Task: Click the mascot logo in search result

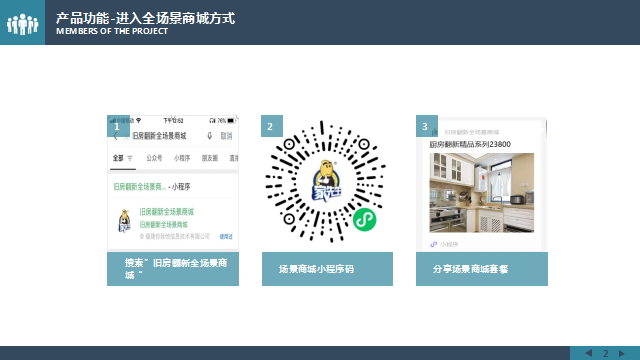Action: click(x=124, y=221)
